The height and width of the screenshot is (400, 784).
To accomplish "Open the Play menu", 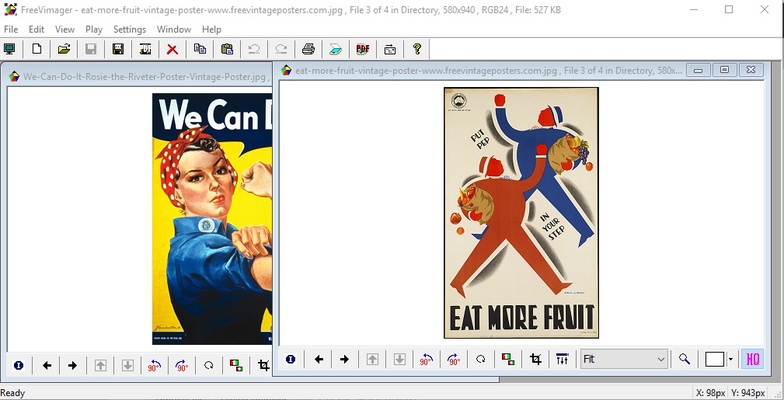I will (94, 30).
